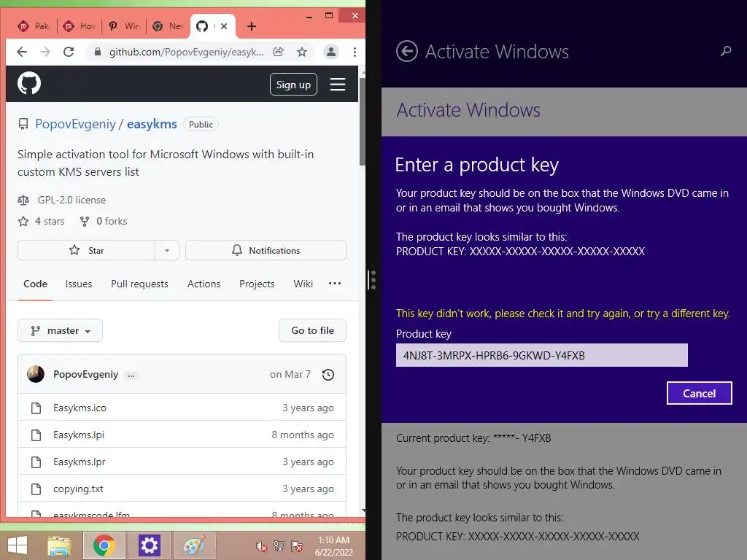Open File Explorer from the taskbar
This screenshot has height=560, width=747.
pyautogui.click(x=59, y=545)
